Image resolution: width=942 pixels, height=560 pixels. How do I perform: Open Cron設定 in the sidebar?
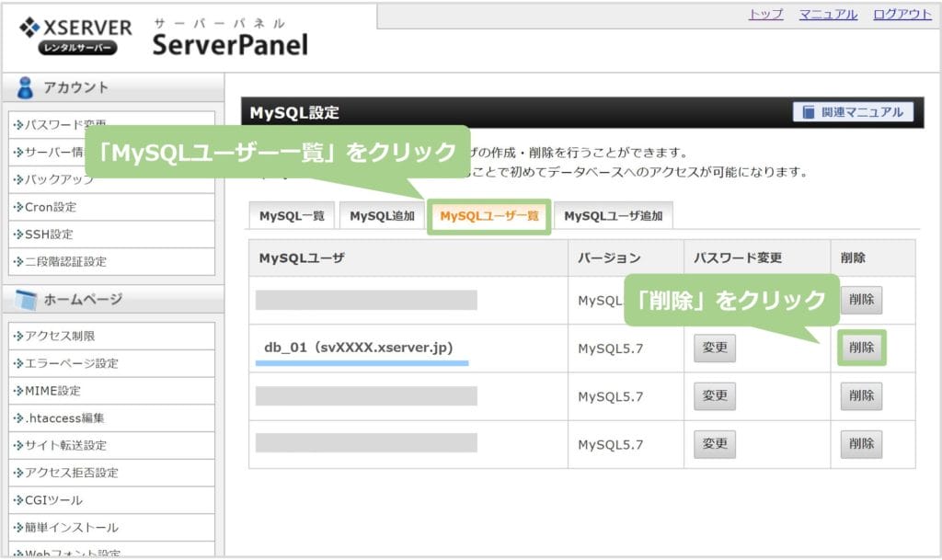point(52,207)
